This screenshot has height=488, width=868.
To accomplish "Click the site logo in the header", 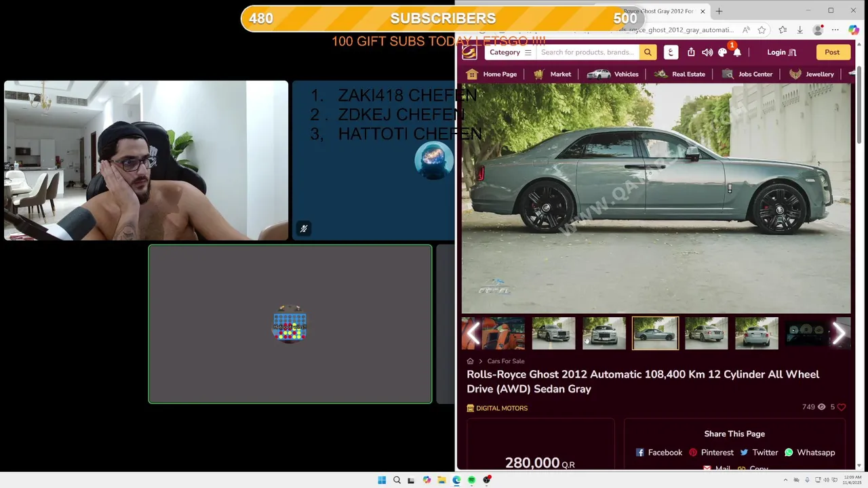I will [469, 52].
